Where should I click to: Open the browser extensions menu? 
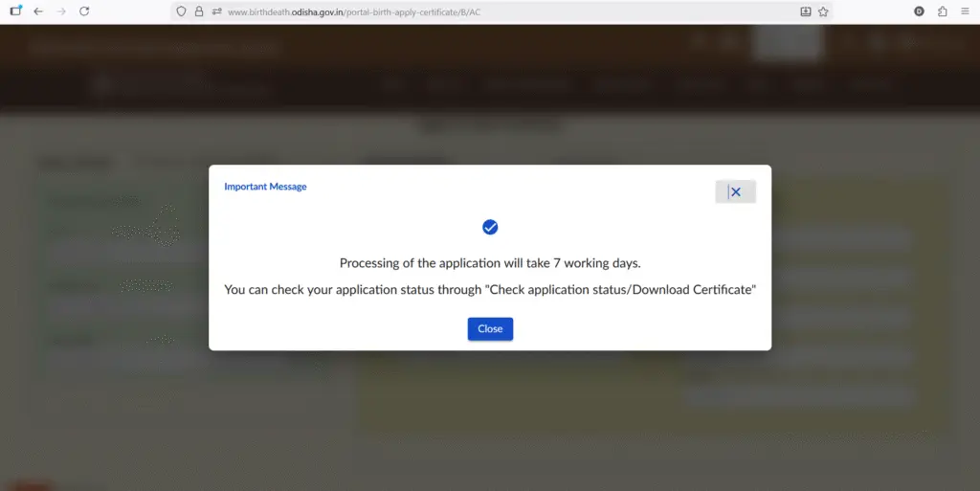[943, 11]
